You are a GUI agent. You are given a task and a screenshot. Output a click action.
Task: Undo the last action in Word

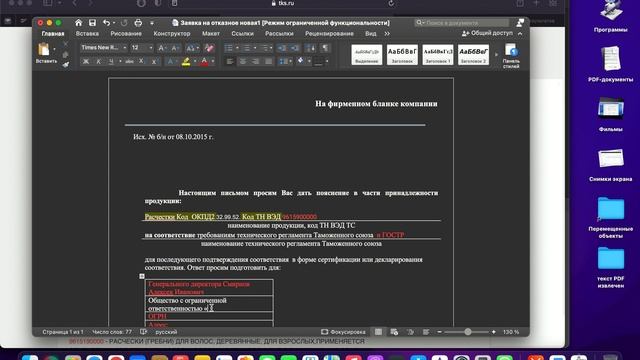click(x=106, y=23)
